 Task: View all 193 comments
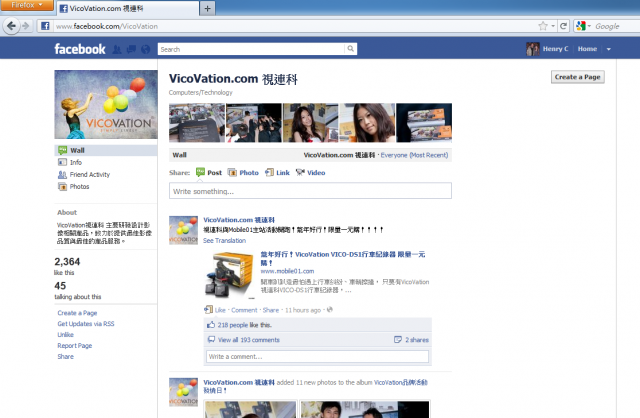[x=249, y=340]
